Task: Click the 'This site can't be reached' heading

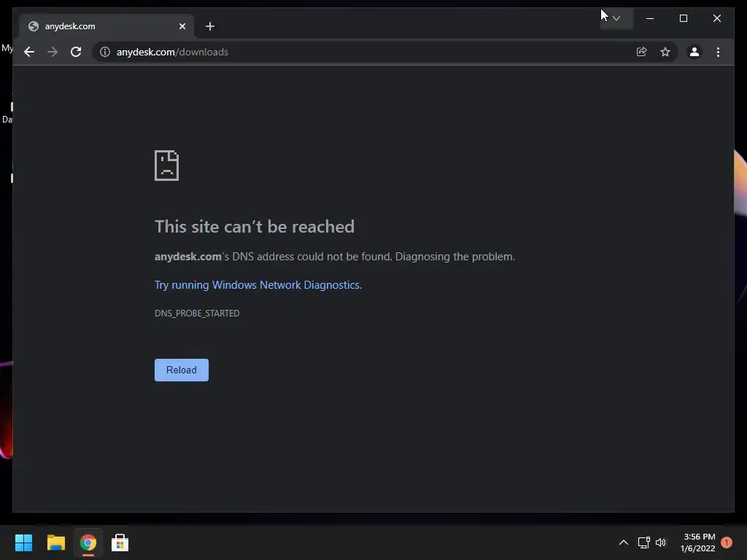Action: click(255, 227)
